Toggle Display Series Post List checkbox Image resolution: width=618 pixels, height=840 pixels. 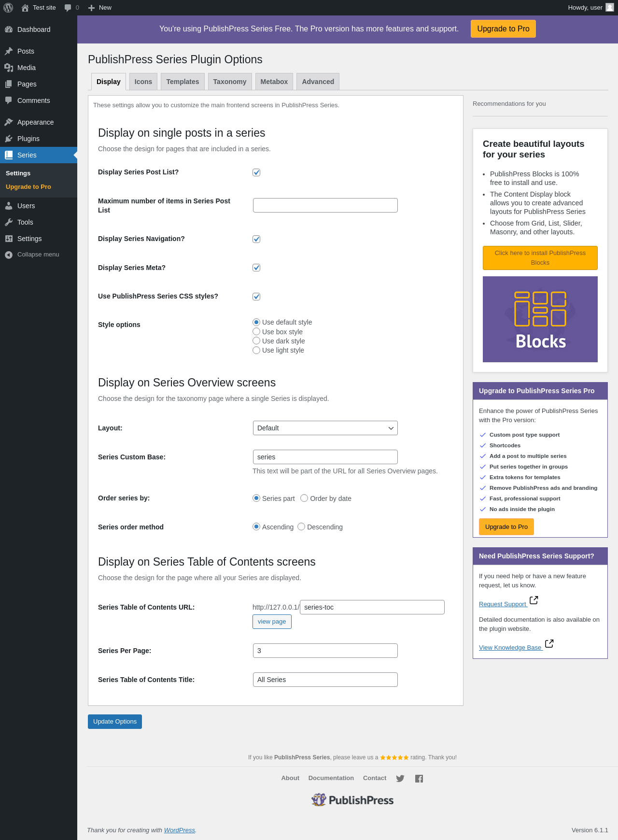pos(256,172)
